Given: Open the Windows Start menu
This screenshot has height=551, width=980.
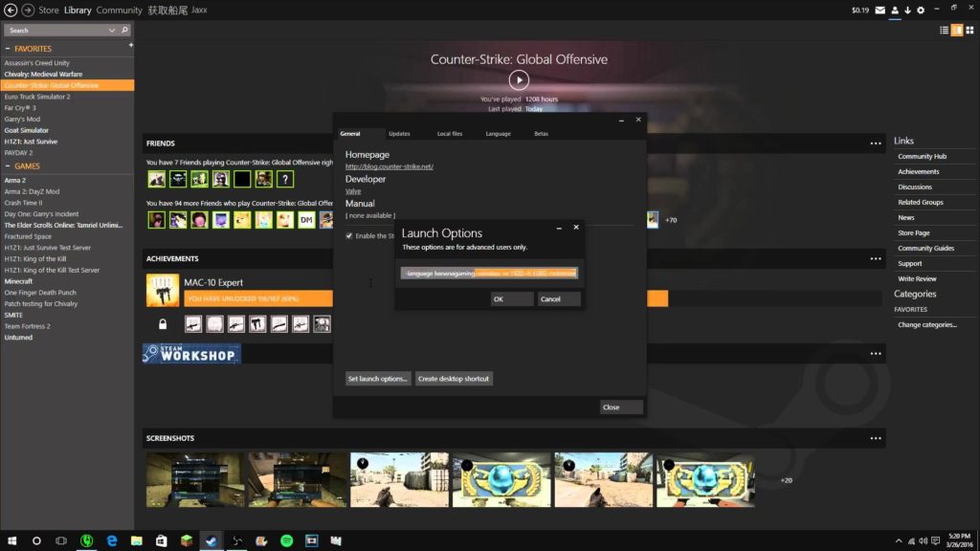Looking at the screenshot, I should point(11,541).
